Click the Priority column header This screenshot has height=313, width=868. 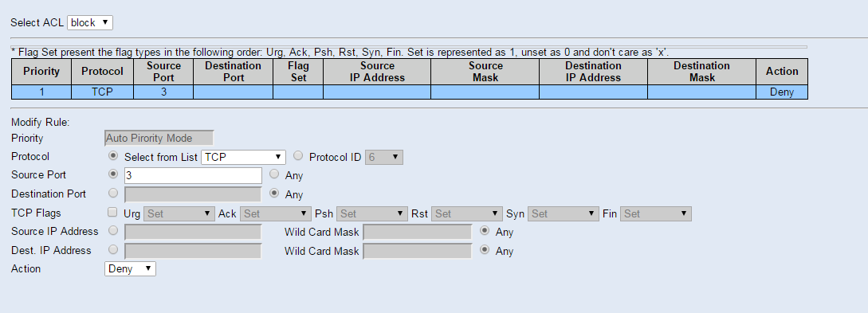point(41,72)
